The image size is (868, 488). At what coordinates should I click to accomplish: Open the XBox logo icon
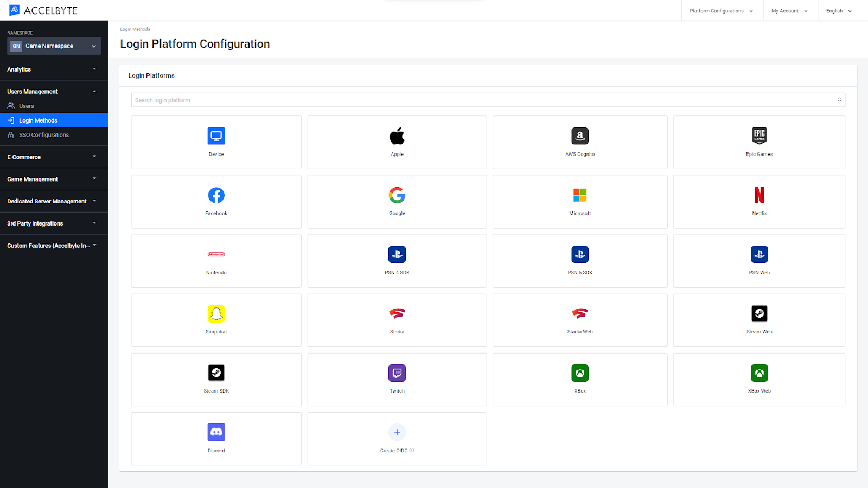(x=580, y=373)
